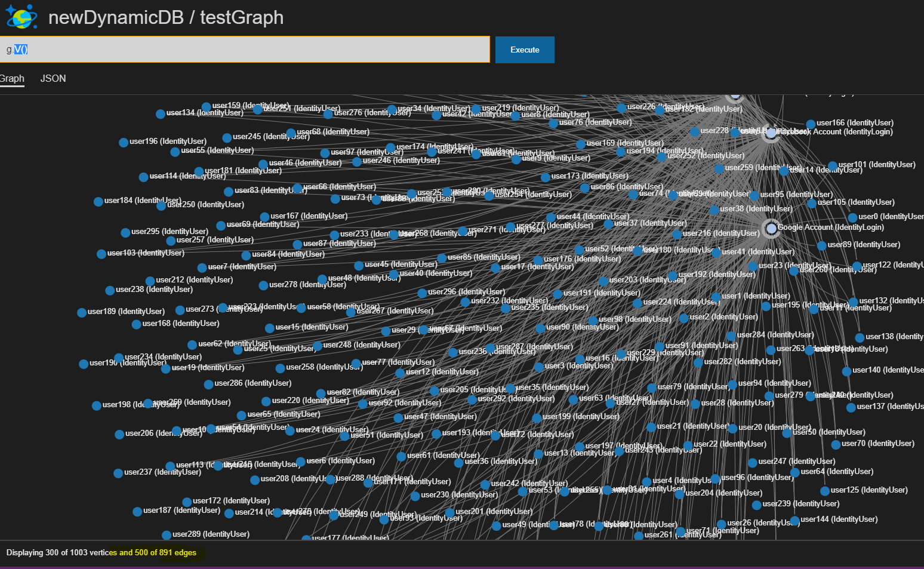This screenshot has height=569, width=924.
Task: Select the Facebook Account (IdentityLogin) node
Action: 771,134
